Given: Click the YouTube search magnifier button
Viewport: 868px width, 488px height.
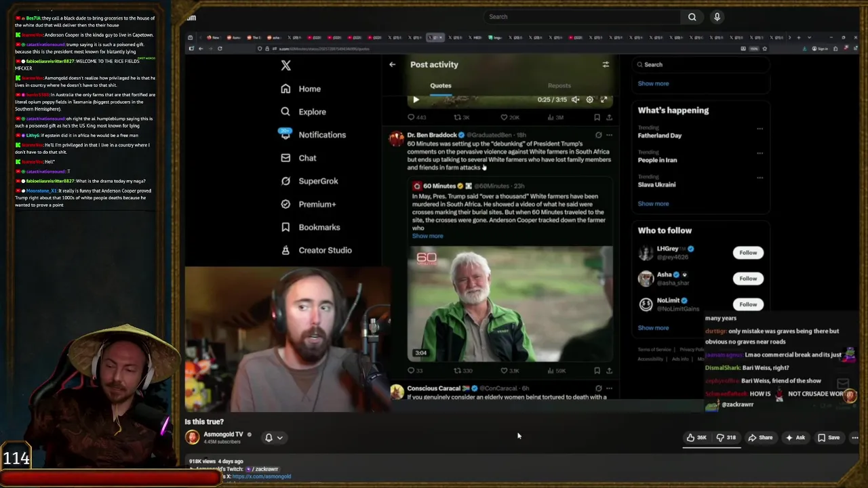Looking at the screenshot, I should [692, 17].
